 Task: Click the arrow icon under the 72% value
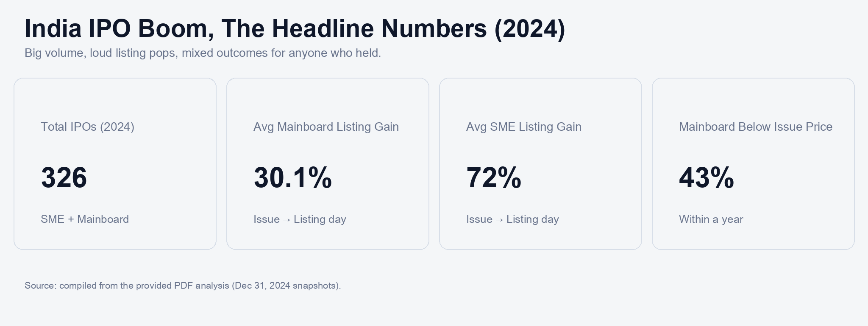[499, 220]
